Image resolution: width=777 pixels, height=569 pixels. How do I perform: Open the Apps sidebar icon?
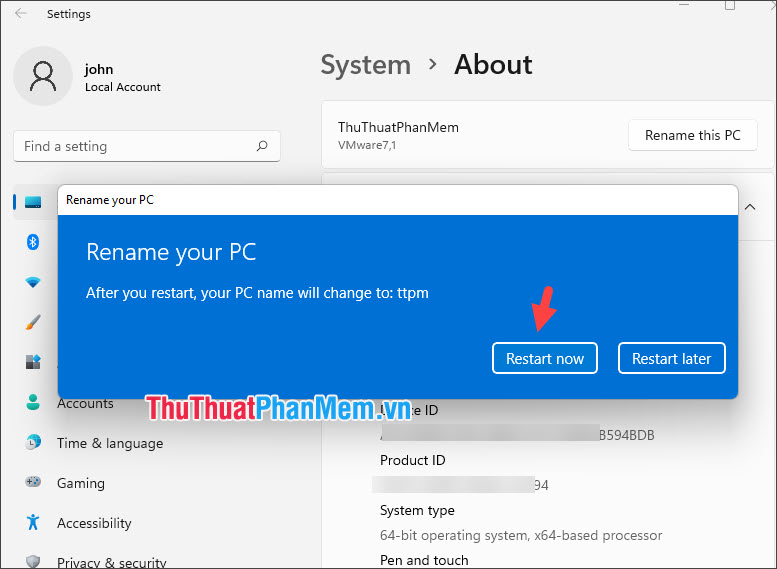[x=33, y=362]
